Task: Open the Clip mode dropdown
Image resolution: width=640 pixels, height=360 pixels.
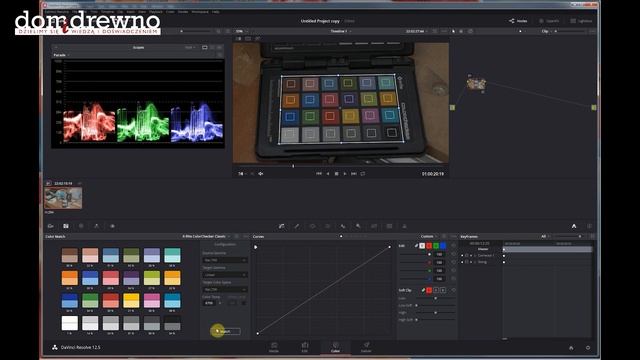Action: click(x=547, y=31)
